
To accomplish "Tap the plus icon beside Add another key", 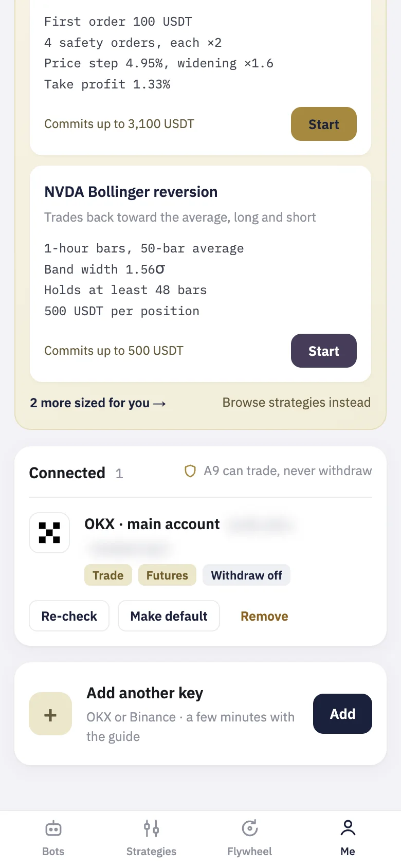I will click(50, 714).
